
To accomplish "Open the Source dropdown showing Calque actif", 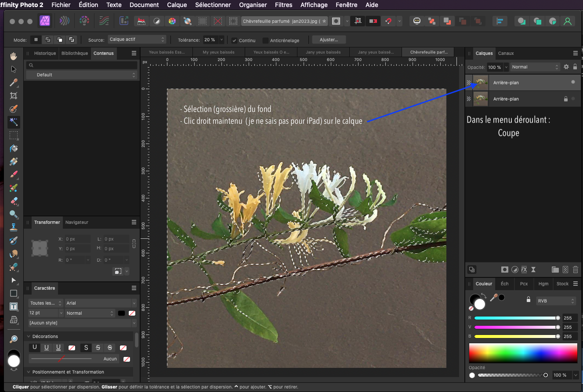I will click(x=137, y=40).
